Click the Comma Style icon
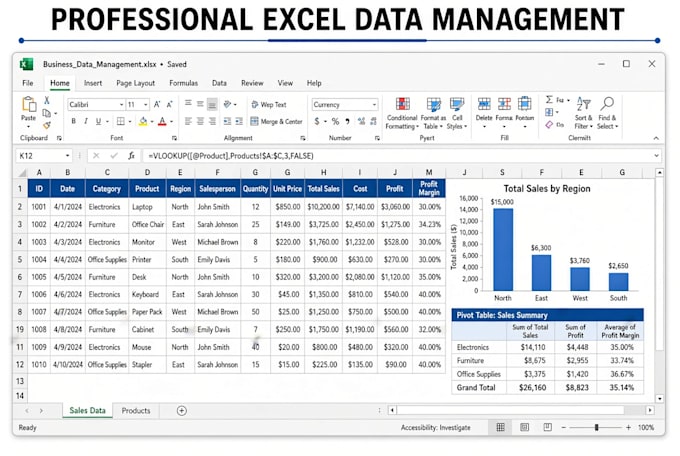The height and width of the screenshot is (456, 680). click(x=347, y=121)
